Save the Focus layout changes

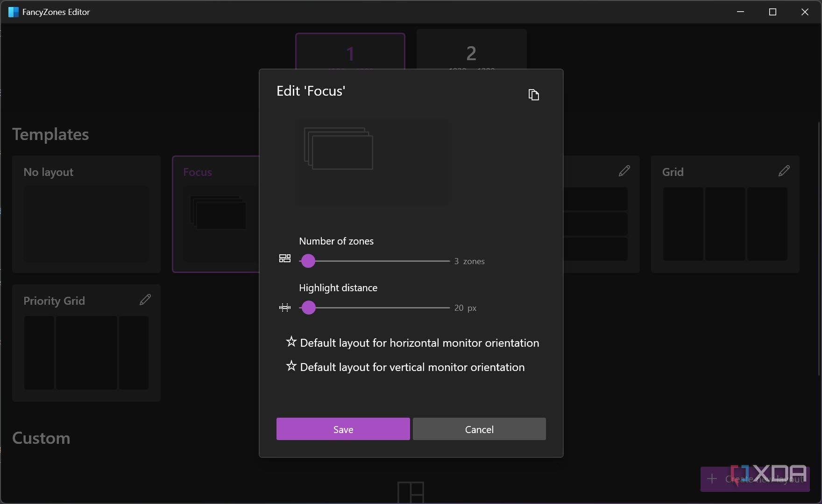coord(343,429)
